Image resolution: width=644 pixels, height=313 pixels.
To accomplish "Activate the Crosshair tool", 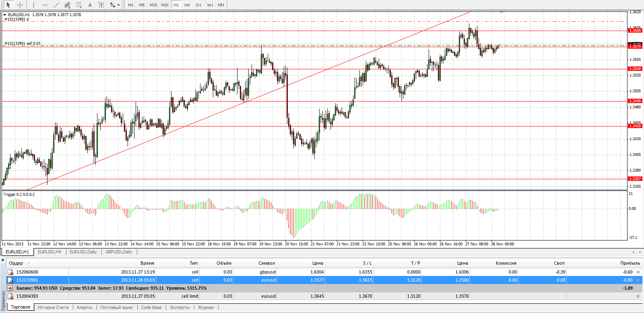I will pos(20,5).
